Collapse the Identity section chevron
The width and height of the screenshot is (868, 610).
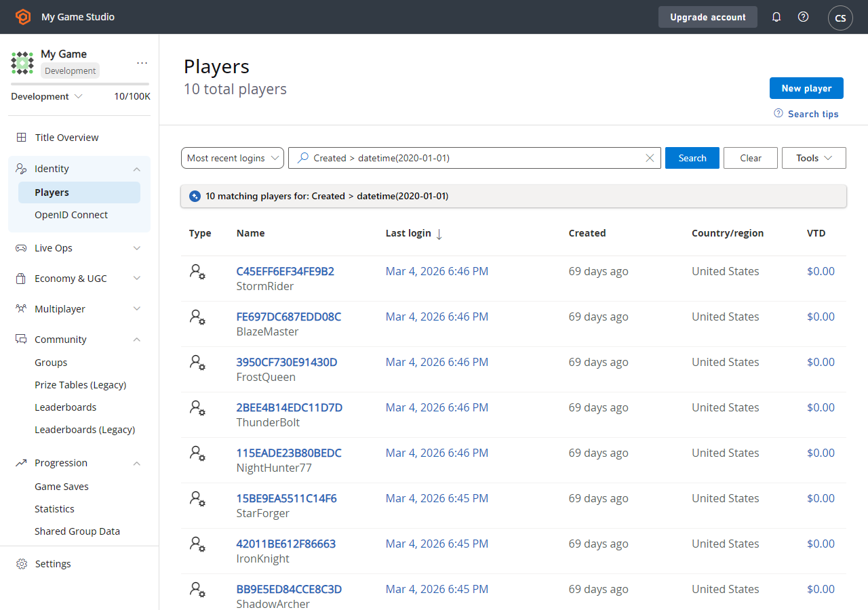(137, 169)
